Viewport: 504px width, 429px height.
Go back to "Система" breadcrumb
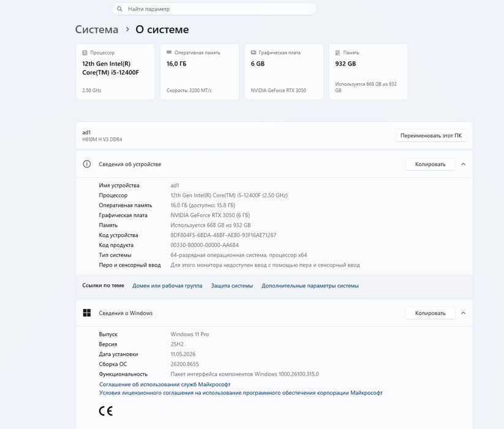point(97,29)
